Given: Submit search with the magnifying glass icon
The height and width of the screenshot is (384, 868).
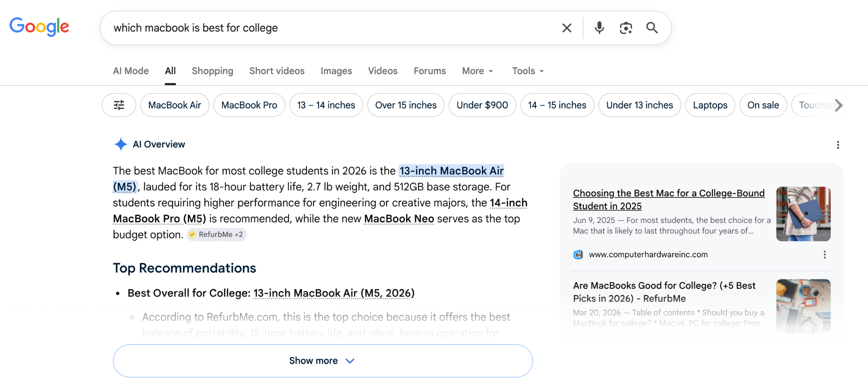Looking at the screenshot, I should pyautogui.click(x=652, y=28).
